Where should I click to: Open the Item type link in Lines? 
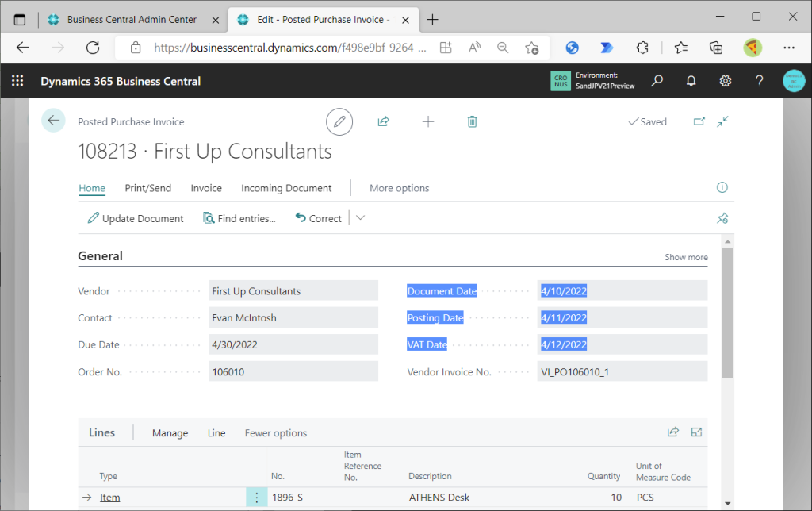[x=109, y=498]
